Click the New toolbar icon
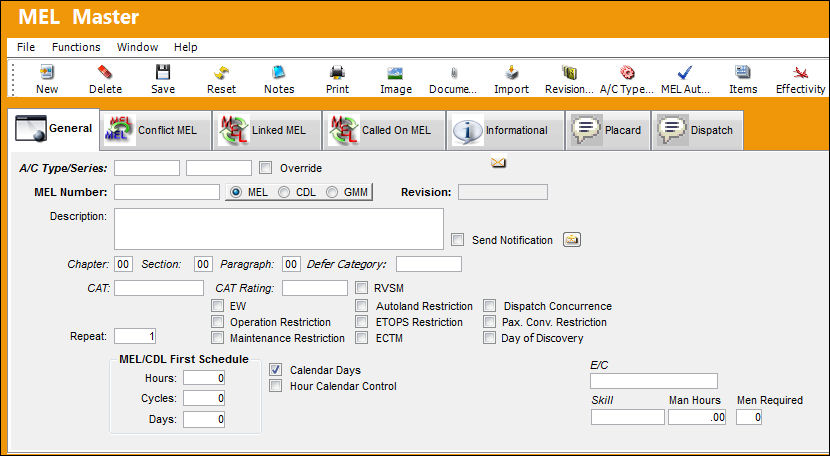 tap(47, 73)
